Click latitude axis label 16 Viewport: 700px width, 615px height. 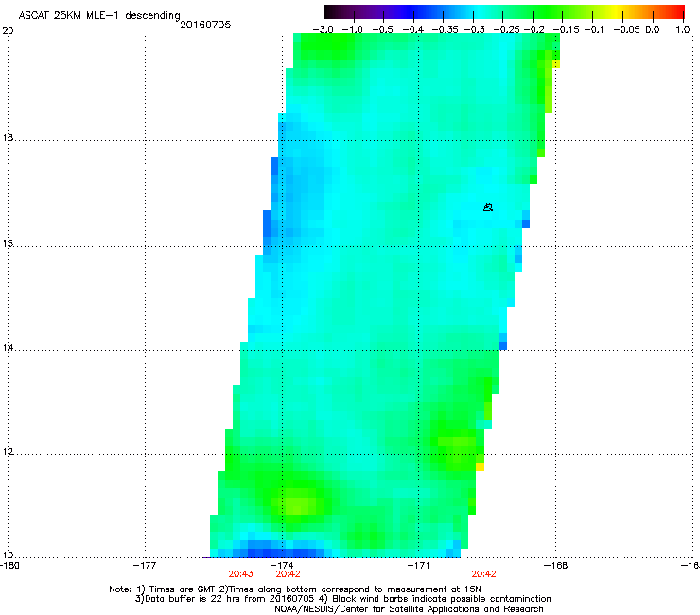8,244
